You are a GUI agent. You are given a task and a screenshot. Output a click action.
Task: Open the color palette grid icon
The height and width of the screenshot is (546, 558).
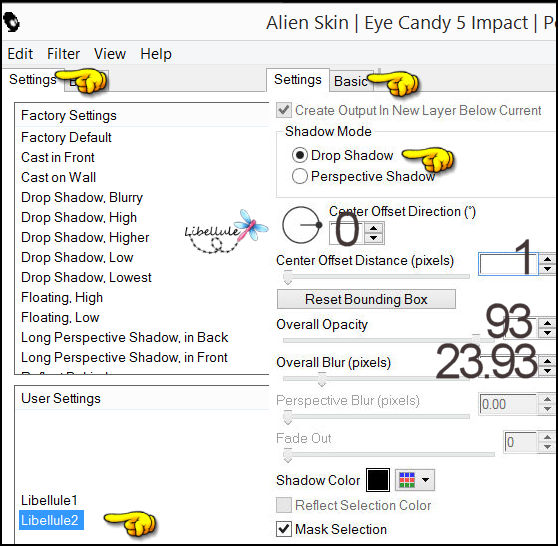point(407,480)
